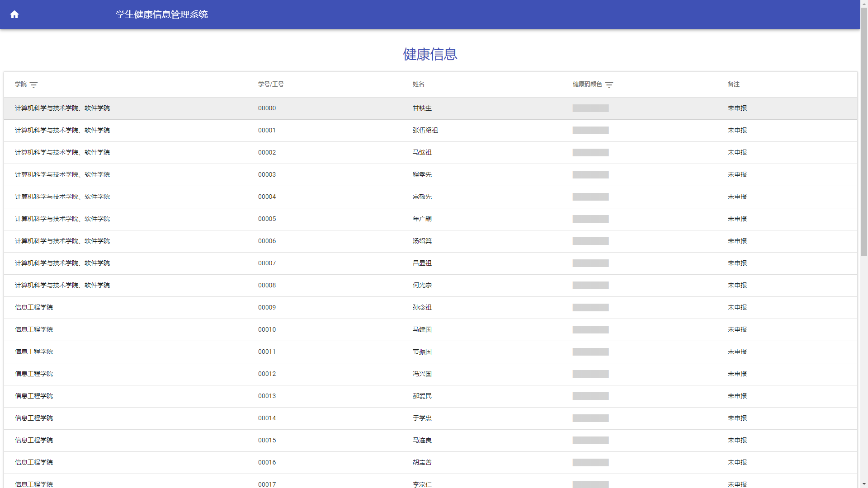This screenshot has height=488, width=868.
Task: Open the 健康码颜色 column filter icon
Action: (x=609, y=85)
